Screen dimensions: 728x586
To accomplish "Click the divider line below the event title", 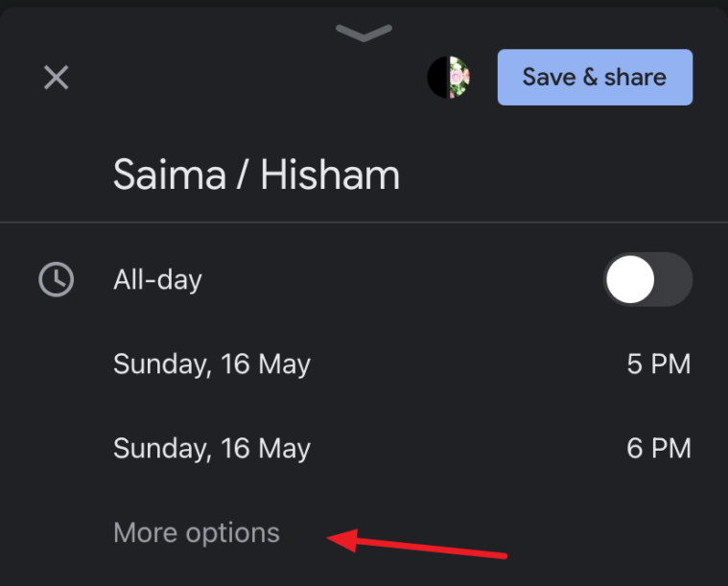I will (x=364, y=223).
